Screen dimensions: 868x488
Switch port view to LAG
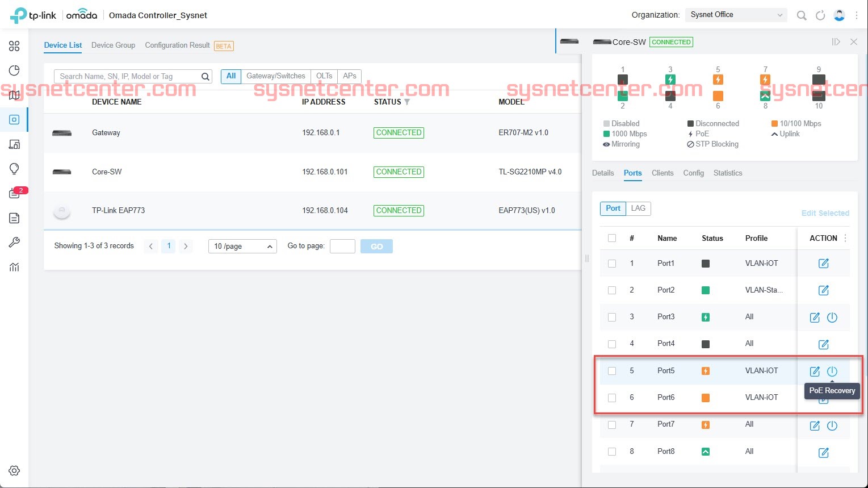coord(638,208)
